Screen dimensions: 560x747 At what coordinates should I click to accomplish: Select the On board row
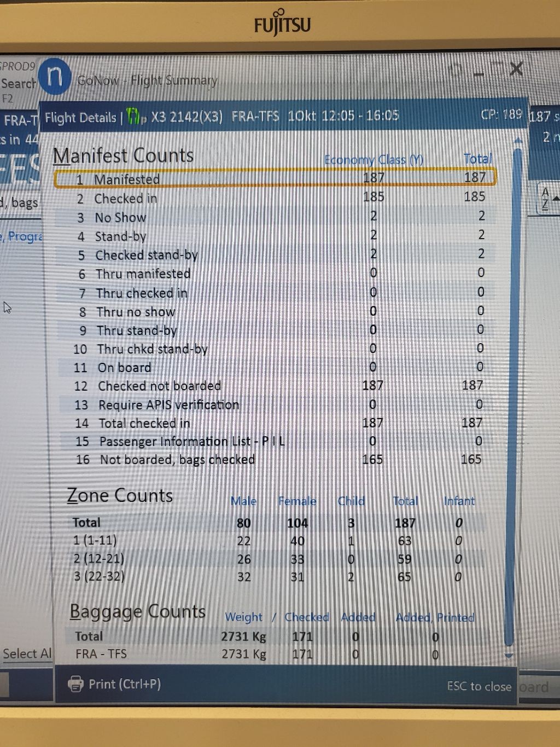tap(124, 367)
